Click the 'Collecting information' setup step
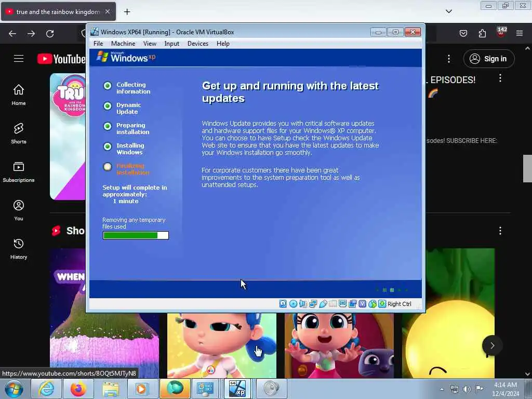The width and height of the screenshot is (532, 399). [x=127, y=88]
